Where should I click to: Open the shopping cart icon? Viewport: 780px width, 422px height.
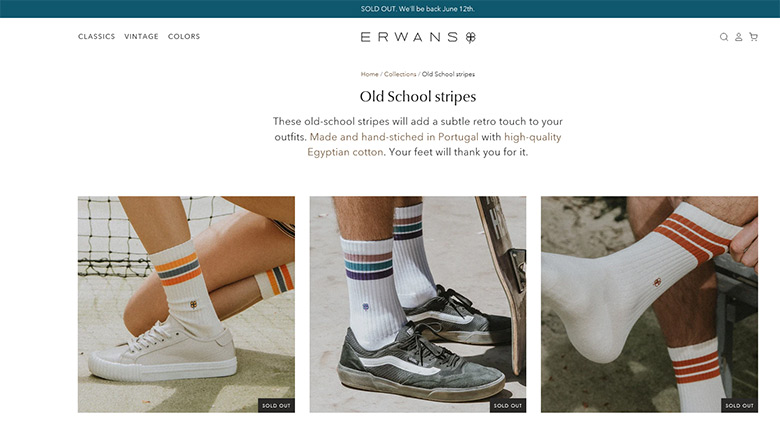754,37
